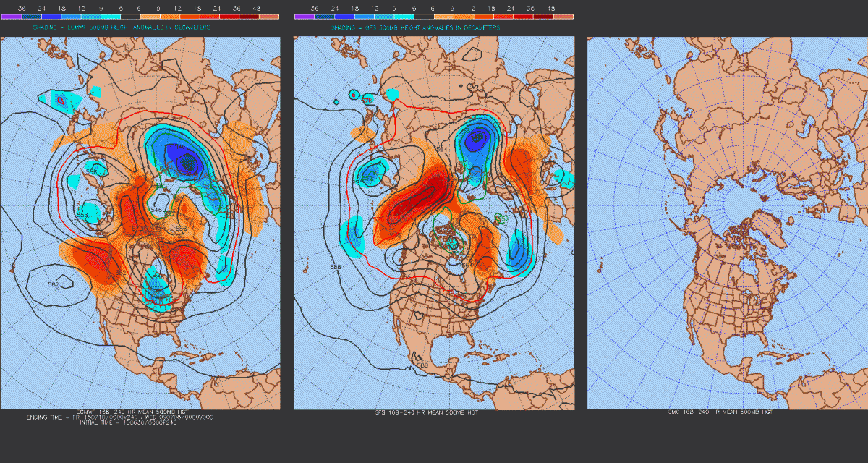This screenshot has width=868, height=463.
Task: Click the above 48 swatch in GFS legend
Action: [x=563, y=17]
